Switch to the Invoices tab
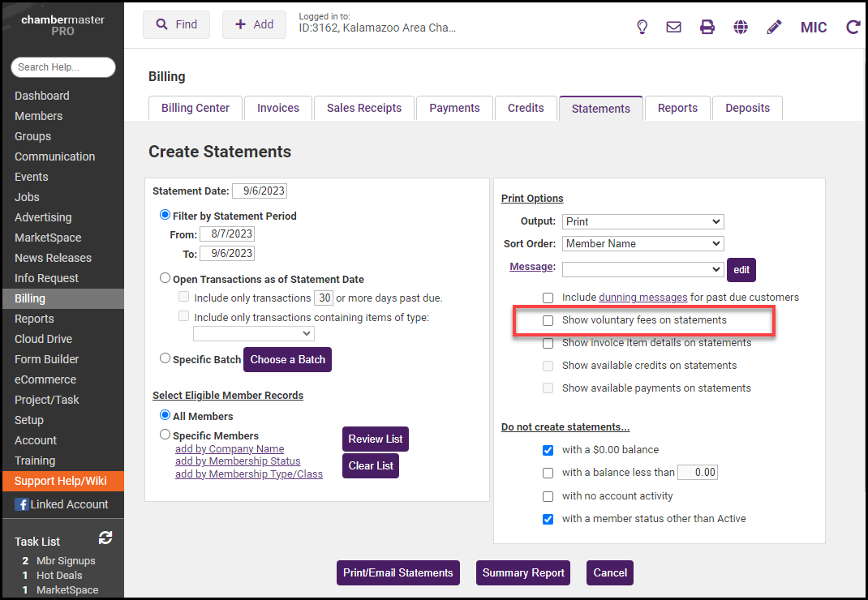The image size is (868, 600). point(278,108)
